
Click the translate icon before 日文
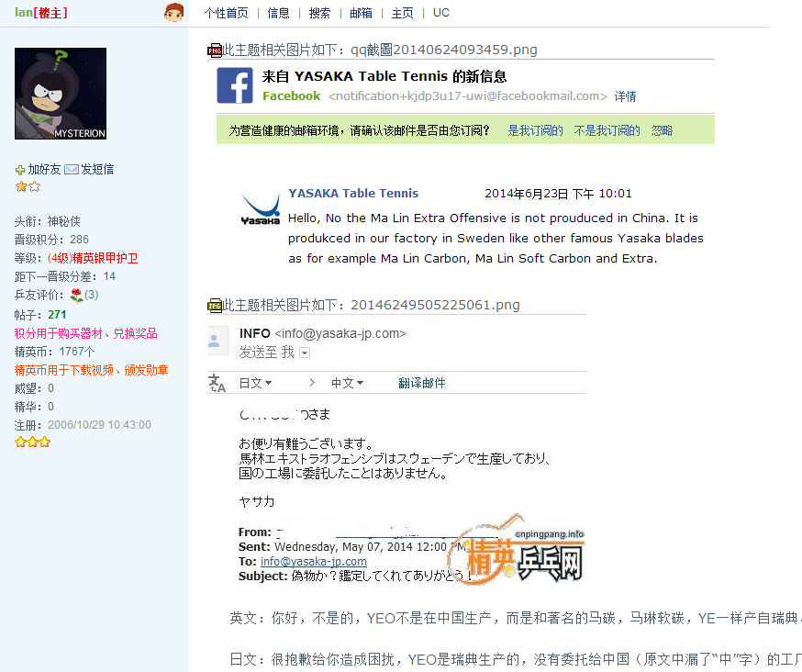(217, 383)
